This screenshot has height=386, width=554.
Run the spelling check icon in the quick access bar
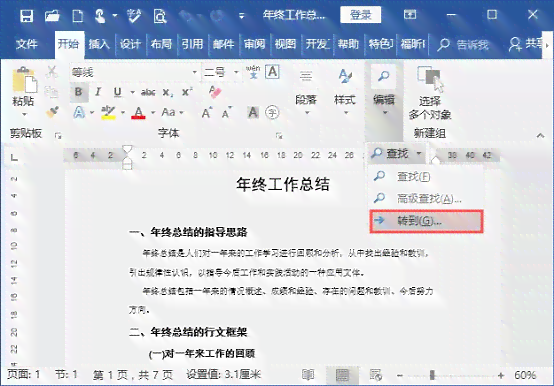tap(134, 16)
